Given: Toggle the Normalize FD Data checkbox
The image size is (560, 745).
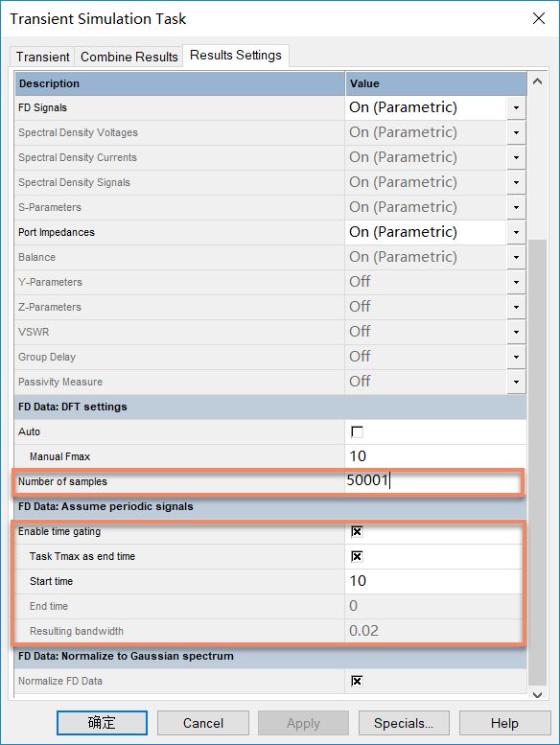Looking at the screenshot, I should pyautogui.click(x=357, y=681).
